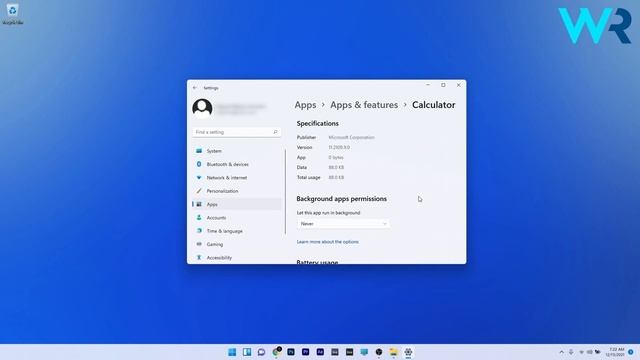Open Bluetooth & devices in the sidebar

click(237, 164)
